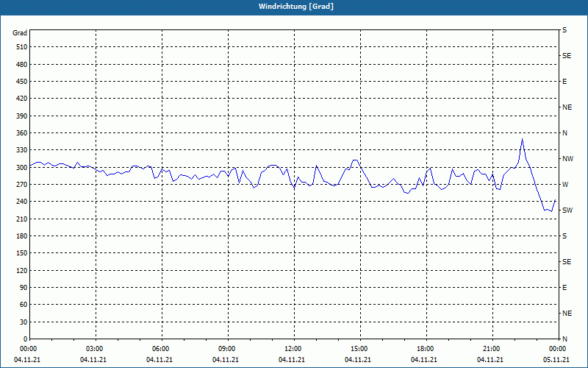Screen dimensions: 588x368
Task: Click the S compass label beside the 180 gridline
Action: 564,236
